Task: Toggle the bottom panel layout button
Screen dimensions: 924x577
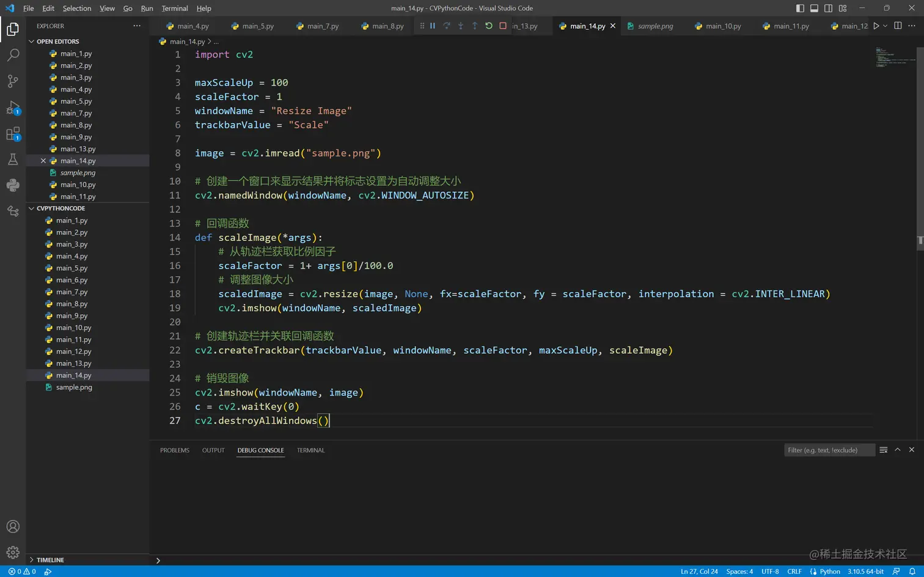Action: [x=814, y=8]
